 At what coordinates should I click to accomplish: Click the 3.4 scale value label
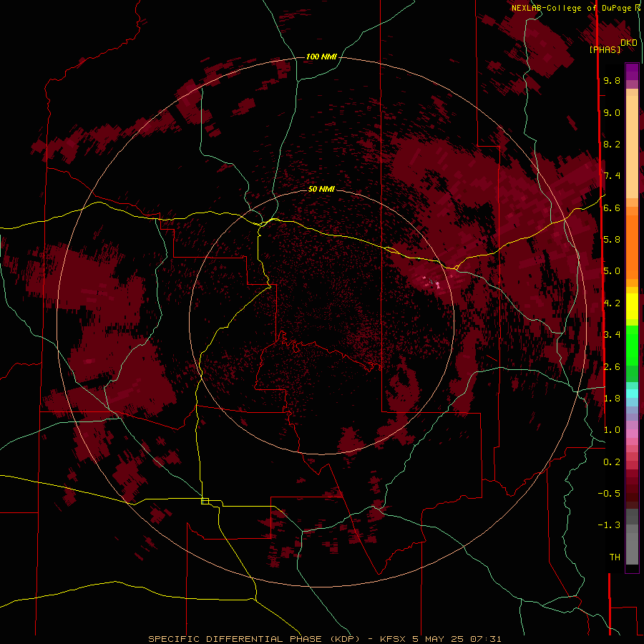tap(612, 335)
